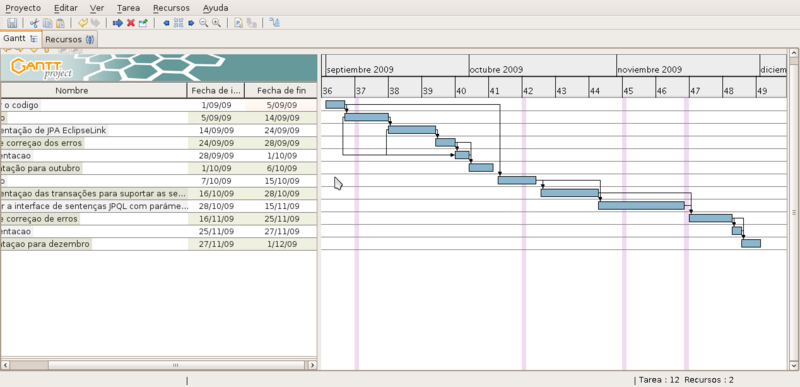
Task: Open the Proyecto menu
Action: point(23,8)
